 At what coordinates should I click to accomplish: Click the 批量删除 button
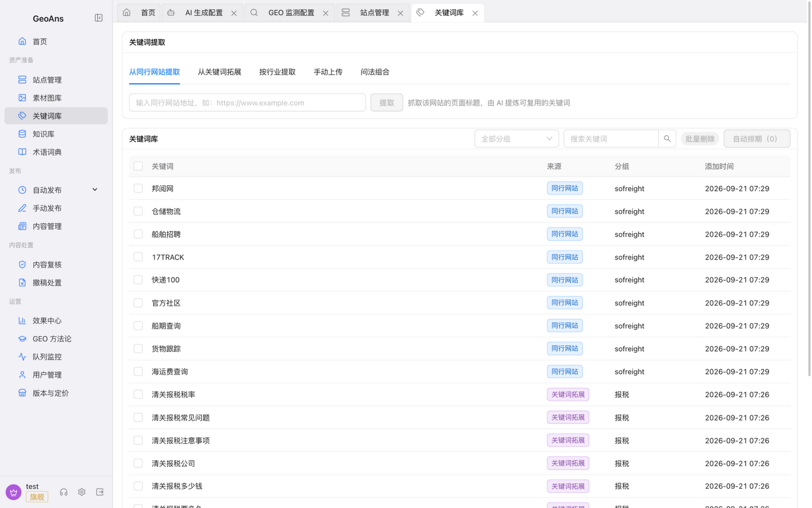700,139
